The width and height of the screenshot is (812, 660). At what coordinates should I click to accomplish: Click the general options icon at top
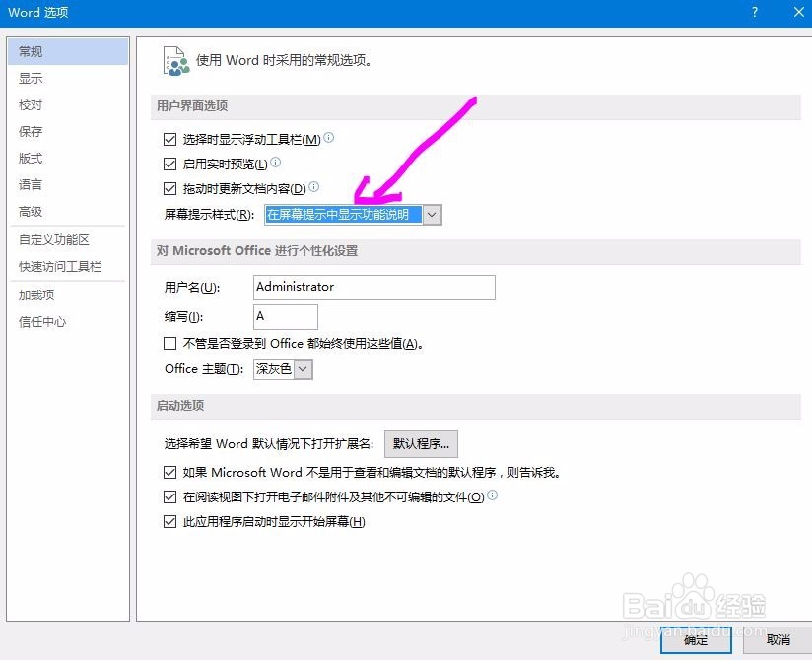176,61
